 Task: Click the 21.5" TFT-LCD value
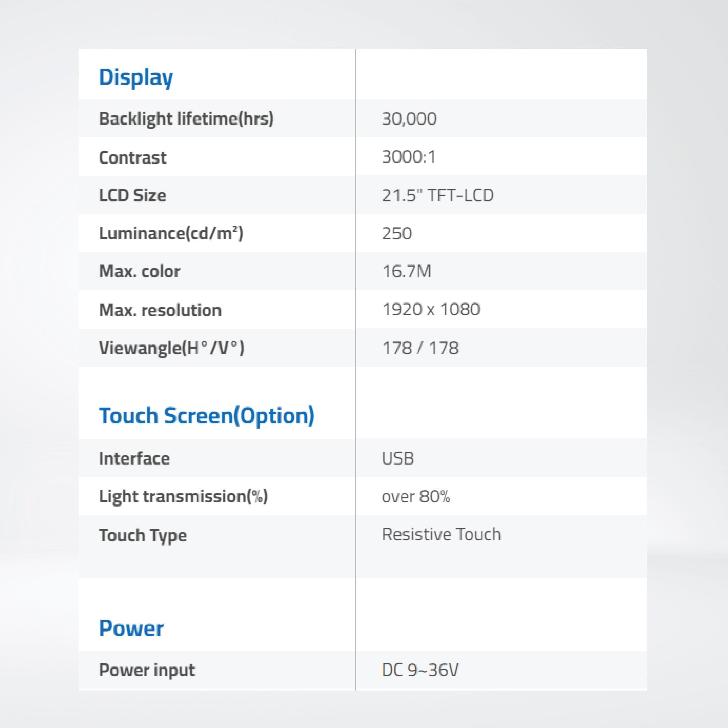(438, 196)
